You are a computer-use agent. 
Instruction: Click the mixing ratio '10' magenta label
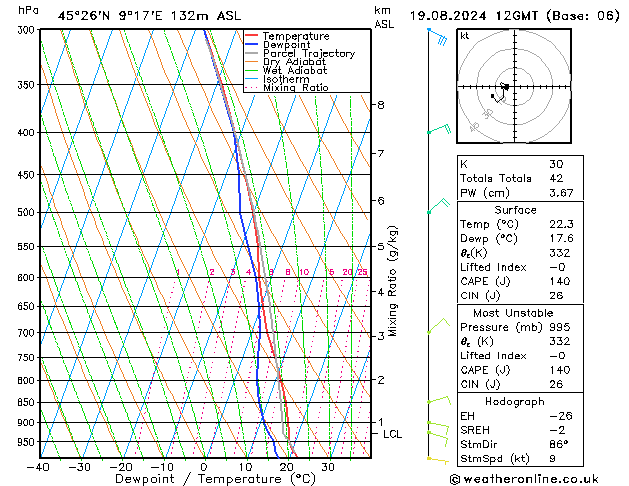click(x=304, y=272)
